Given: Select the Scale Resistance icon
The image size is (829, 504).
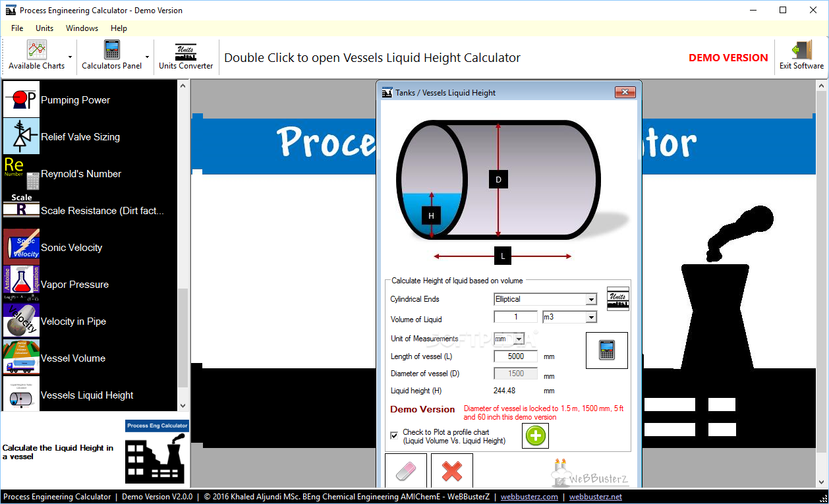Looking at the screenshot, I should coord(22,210).
